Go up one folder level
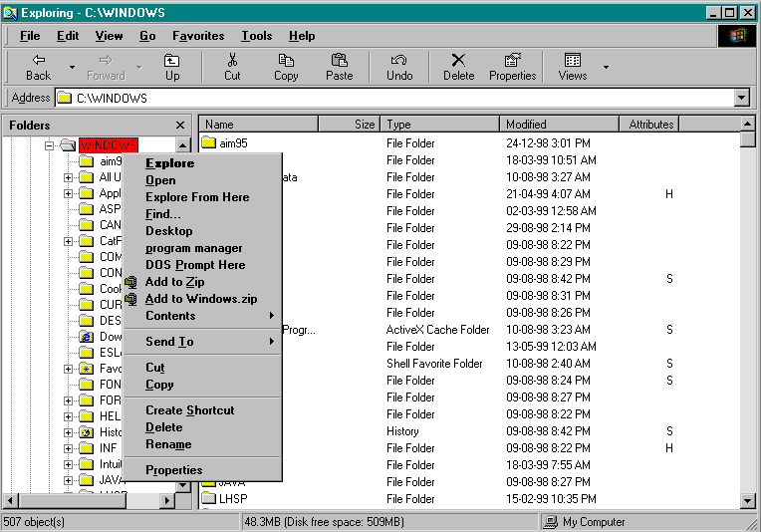Image resolution: width=761 pixels, height=532 pixels. [172, 67]
